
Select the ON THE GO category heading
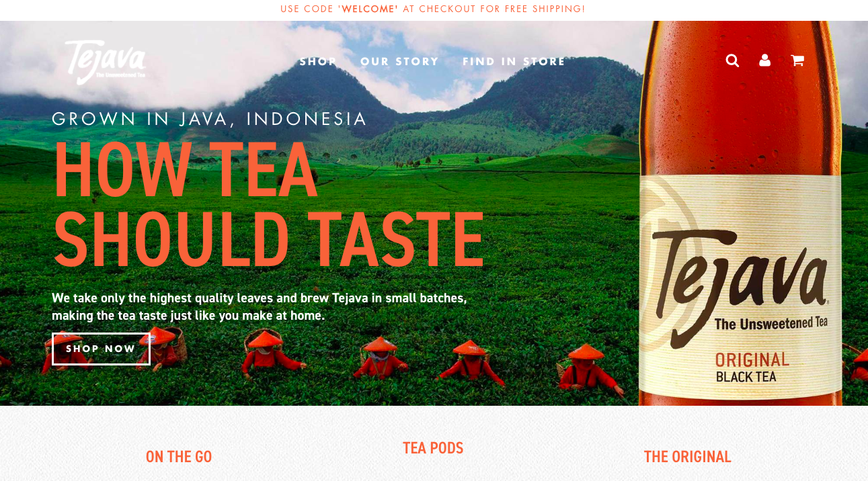[x=179, y=457]
